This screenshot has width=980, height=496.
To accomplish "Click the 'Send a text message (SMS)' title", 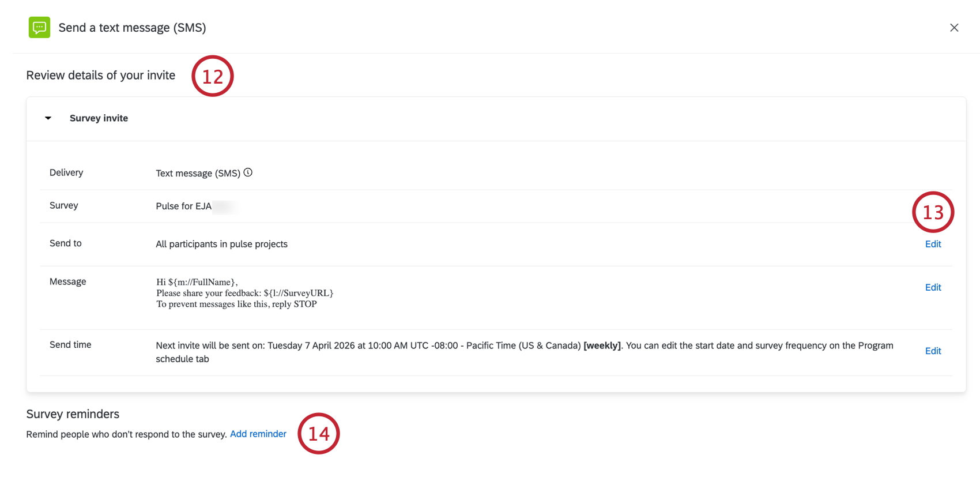I will point(132,28).
